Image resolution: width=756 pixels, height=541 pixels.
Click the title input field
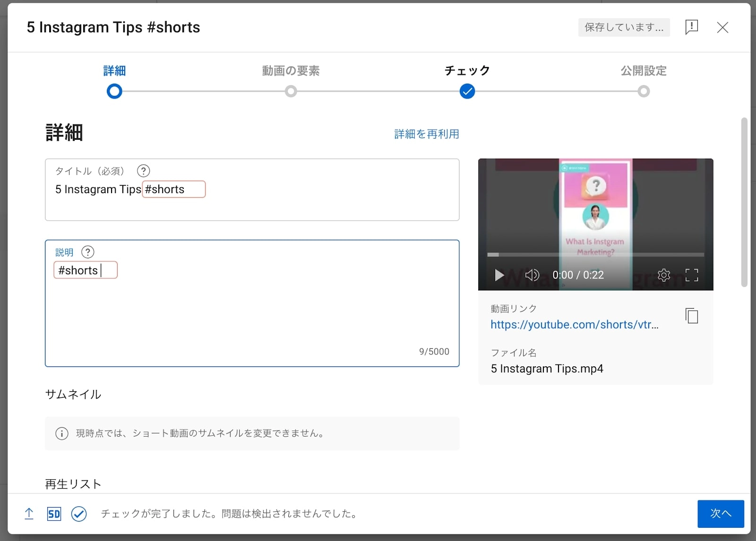tap(252, 190)
